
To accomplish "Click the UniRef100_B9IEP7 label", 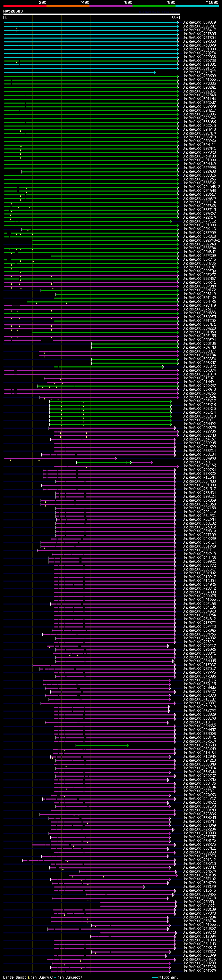I will pyautogui.click(x=199, y=68).
